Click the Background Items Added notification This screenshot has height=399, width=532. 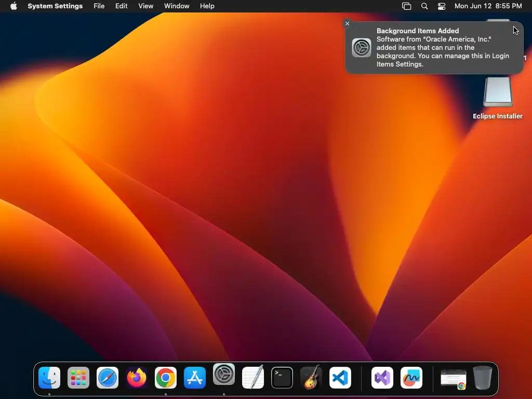click(x=434, y=47)
